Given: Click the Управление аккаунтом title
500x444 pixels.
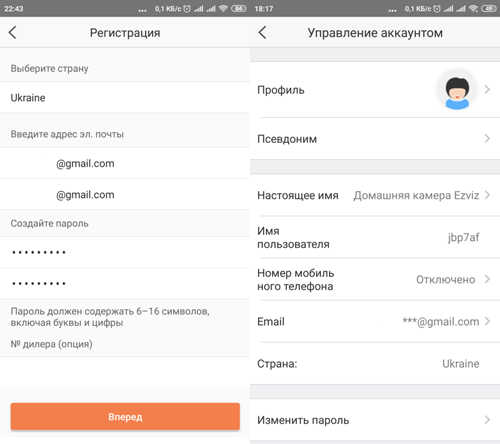Looking at the screenshot, I should [x=375, y=33].
